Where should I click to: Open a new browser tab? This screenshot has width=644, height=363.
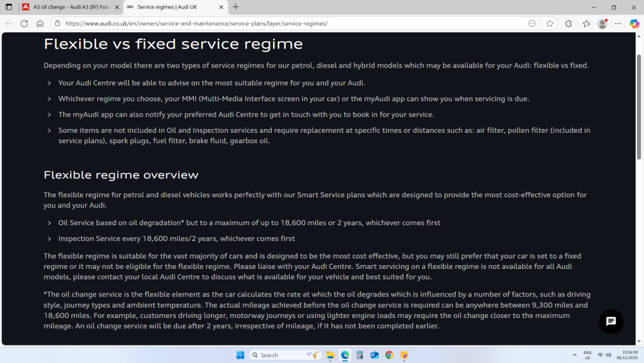click(x=236, y=7)
